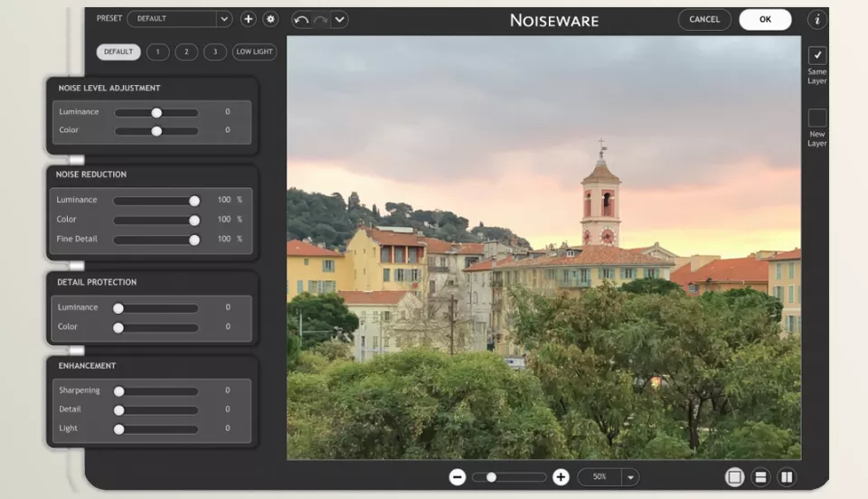Switch to horizontal split preview
The image size is (868, 499).
[x=760, y=477]
